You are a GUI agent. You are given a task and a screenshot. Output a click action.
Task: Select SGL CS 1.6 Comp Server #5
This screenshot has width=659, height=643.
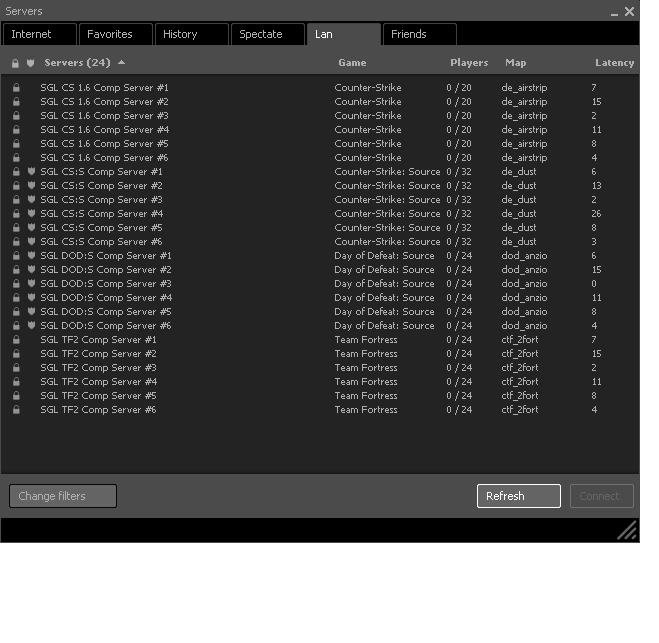[x=319, y=144]
